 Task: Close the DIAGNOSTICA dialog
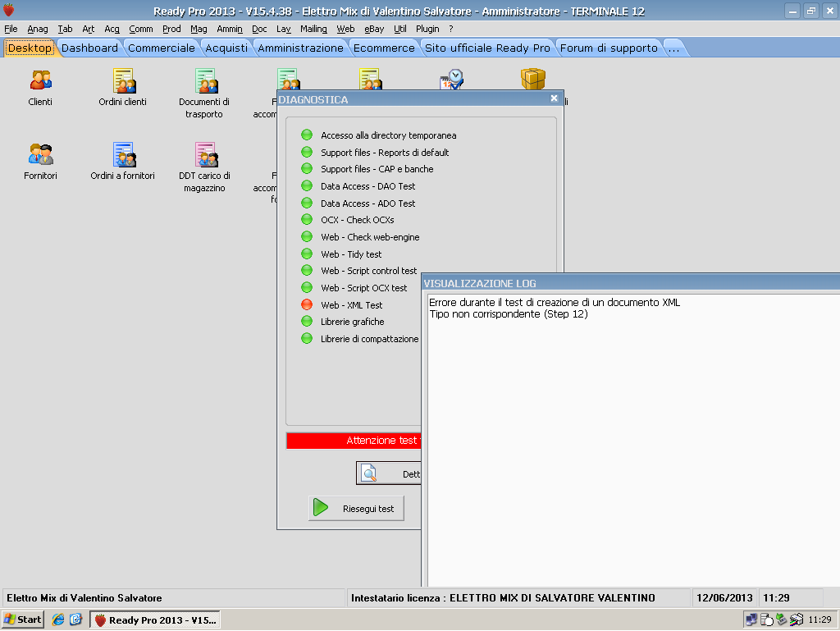pos(554,98)
